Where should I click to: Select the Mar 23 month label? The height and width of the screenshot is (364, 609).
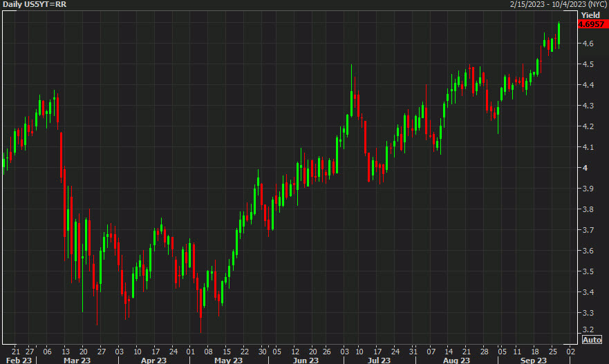tap(77, 360)
